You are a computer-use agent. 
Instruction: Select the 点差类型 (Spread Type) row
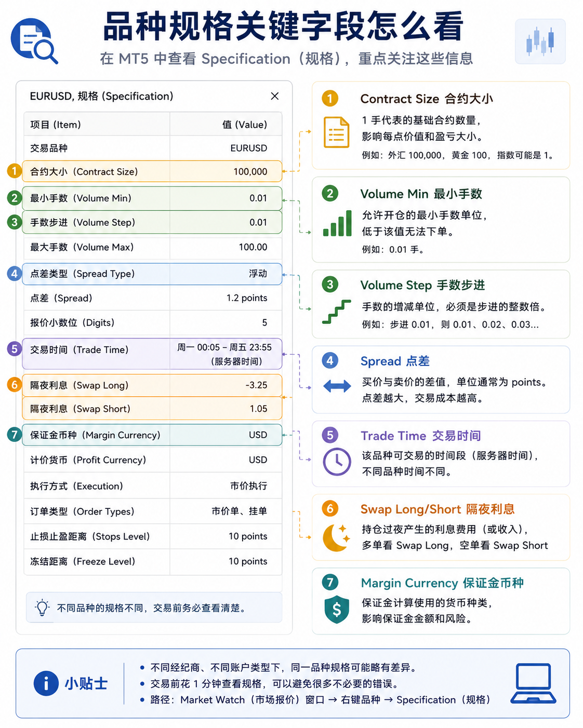tap(152, 274)
